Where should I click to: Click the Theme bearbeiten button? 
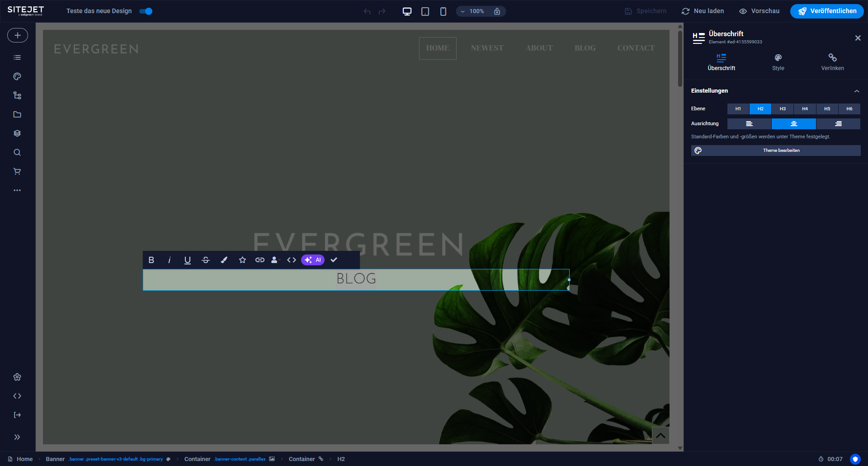pos(776,151)
